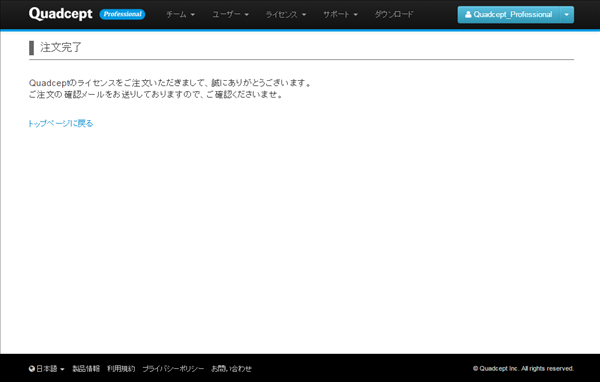Expand the ライセンス menu
This screenshot has height=382, width=600.
click(286, 15)
